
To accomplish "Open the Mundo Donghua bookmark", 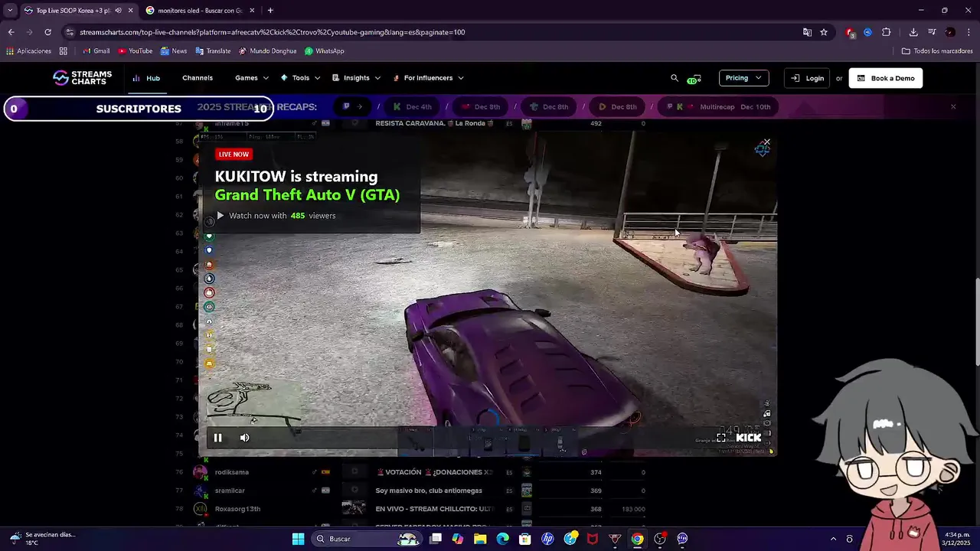I will tap(268, 51).
